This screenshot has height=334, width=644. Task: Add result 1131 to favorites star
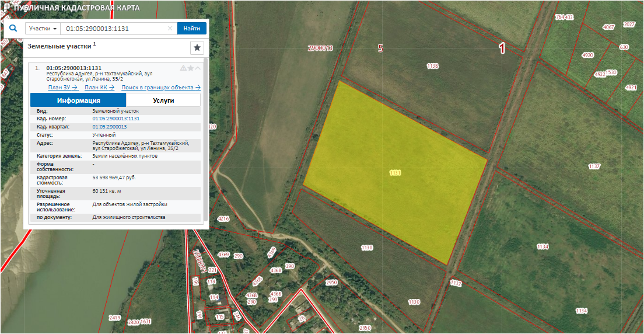click(x=190, y=68)
